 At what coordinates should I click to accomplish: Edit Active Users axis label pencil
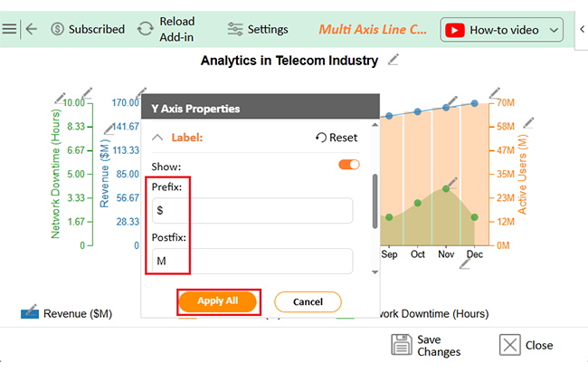[x=528, y=123]
